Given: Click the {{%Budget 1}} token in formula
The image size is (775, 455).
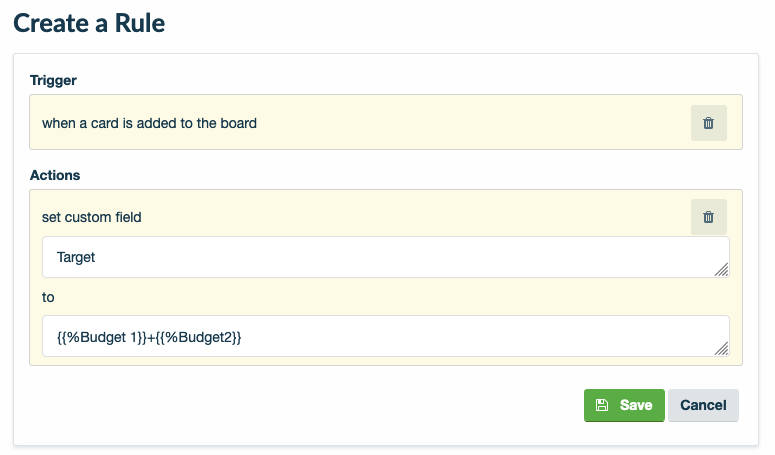Looking at the screenshot, I should pyautogui.click(x=99, y=337).
